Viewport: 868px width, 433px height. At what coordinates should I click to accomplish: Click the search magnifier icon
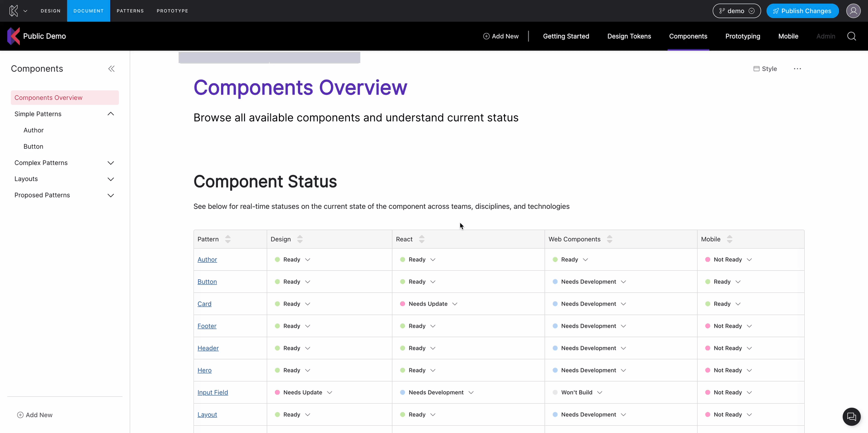(851, 36)
